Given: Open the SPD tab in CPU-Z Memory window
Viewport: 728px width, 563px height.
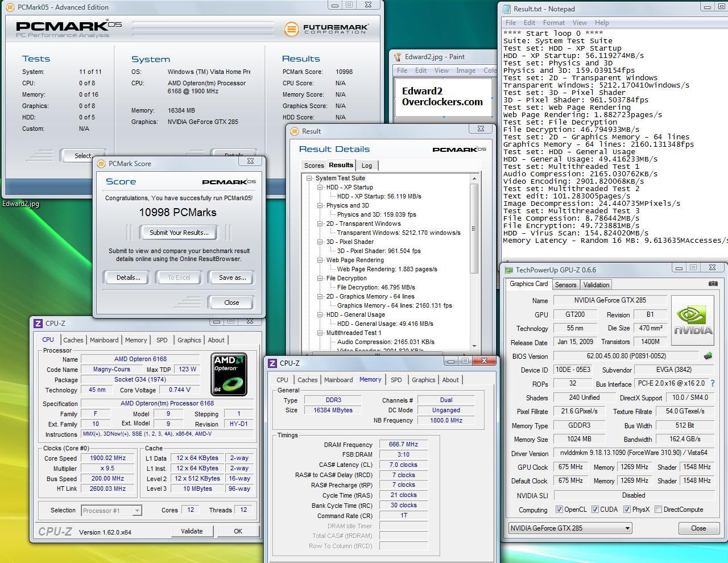Looking at the screenshot, I should tap(396, 380).
